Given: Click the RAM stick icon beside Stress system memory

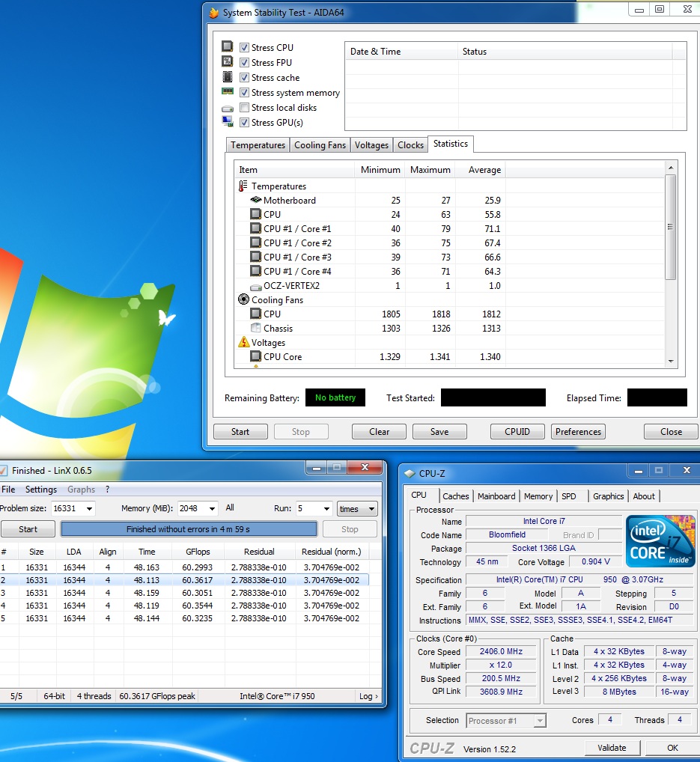Looking at the screenshot, I should (228, 91).
